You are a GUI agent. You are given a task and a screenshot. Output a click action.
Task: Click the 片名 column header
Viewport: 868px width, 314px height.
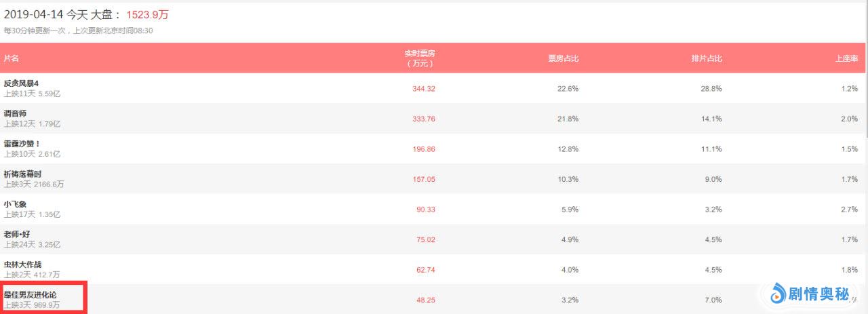tap(11, 58)
